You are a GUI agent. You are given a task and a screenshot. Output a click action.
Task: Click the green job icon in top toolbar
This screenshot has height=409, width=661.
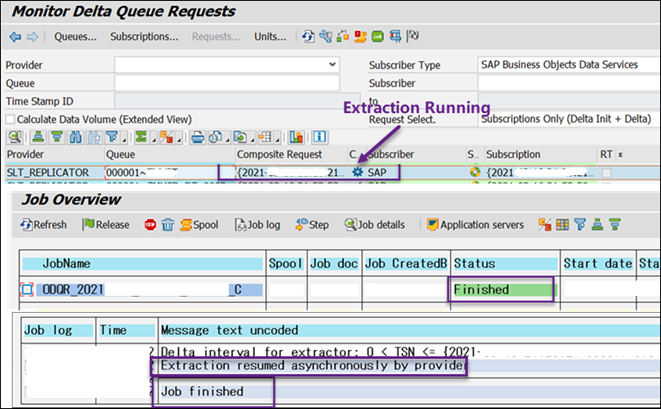377,36
